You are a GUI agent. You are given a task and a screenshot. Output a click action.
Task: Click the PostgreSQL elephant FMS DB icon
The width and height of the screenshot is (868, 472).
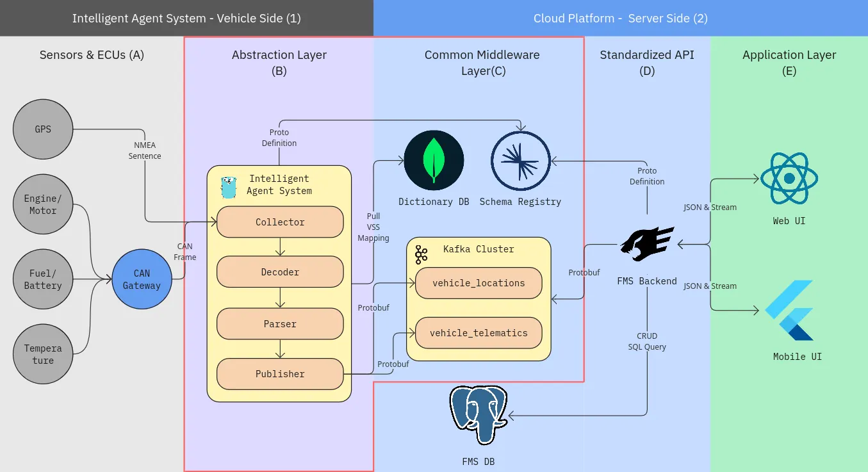pos(479,416)
